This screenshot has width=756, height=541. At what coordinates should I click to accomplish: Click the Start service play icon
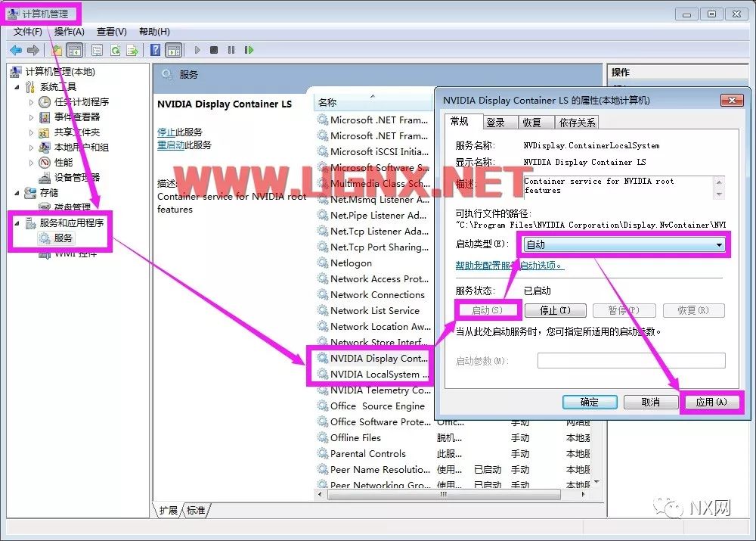[x=197, y=50]
